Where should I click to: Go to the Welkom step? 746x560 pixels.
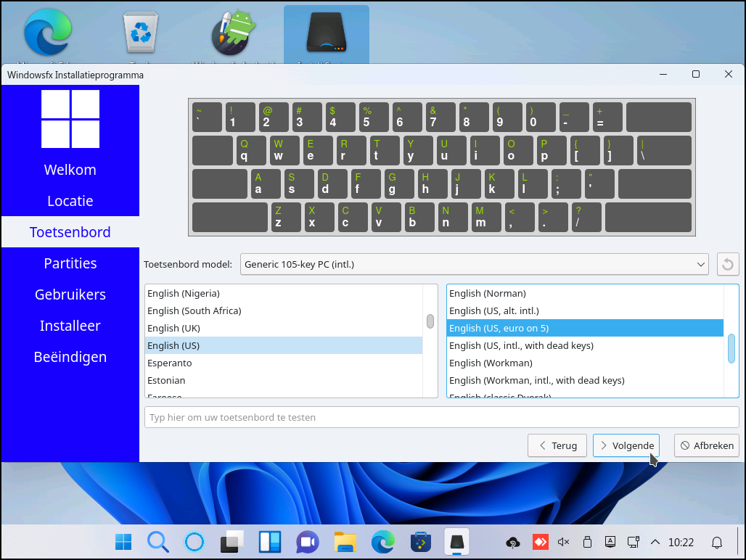click(70, 170)
